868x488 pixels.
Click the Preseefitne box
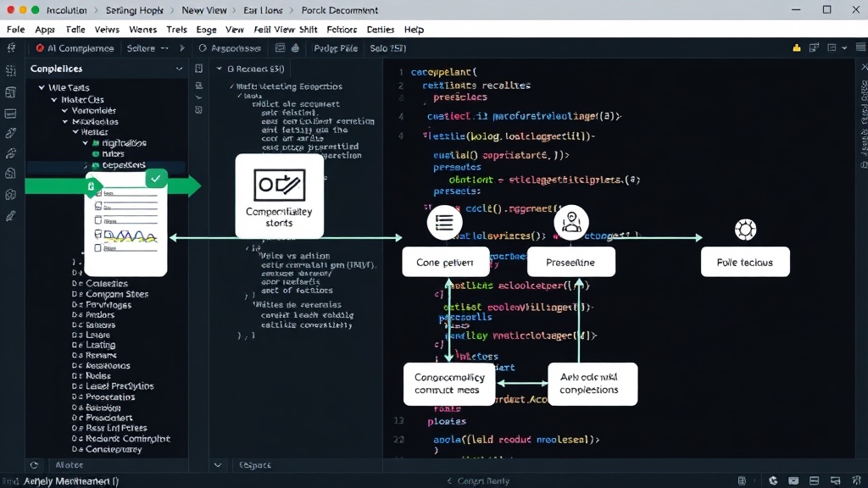click(570, 263)
